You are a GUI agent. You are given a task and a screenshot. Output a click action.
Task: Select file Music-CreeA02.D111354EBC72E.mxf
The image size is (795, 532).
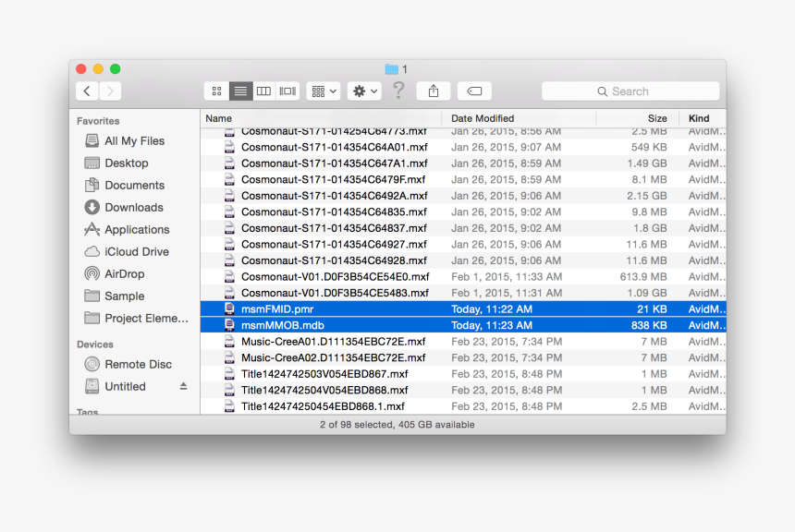tap(463, 357)
